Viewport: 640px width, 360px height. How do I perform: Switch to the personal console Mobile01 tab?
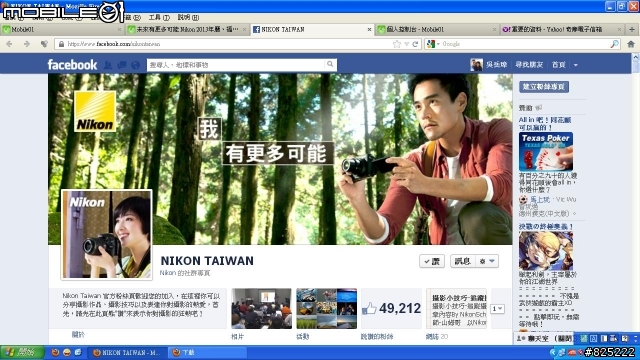tap(437, 29)
